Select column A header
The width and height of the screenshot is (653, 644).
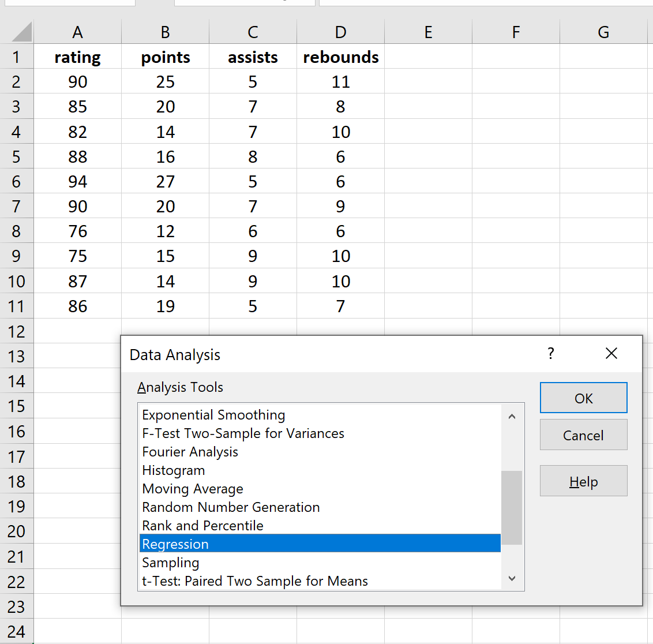[x=77, y=32]
